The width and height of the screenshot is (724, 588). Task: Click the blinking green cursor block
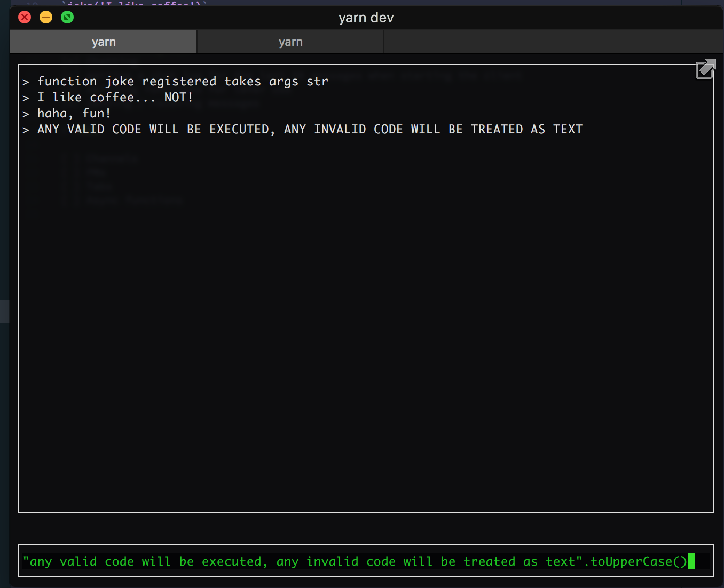pyautogui.click(x=692, y=561)
